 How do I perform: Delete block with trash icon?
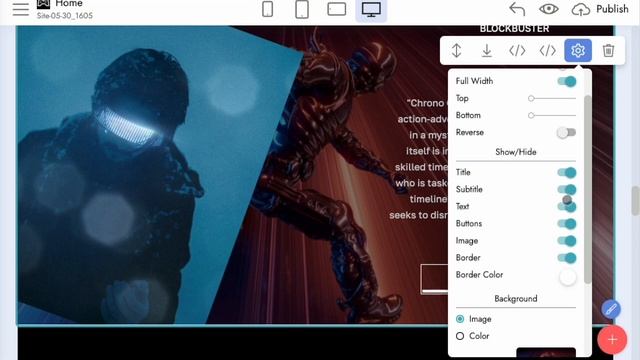pyautogui.click(x=608, y=51)
